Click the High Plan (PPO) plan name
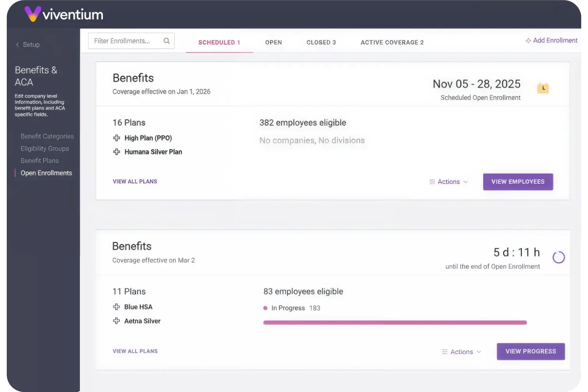This screenshot has height=392, width=588. coord(148,138)
